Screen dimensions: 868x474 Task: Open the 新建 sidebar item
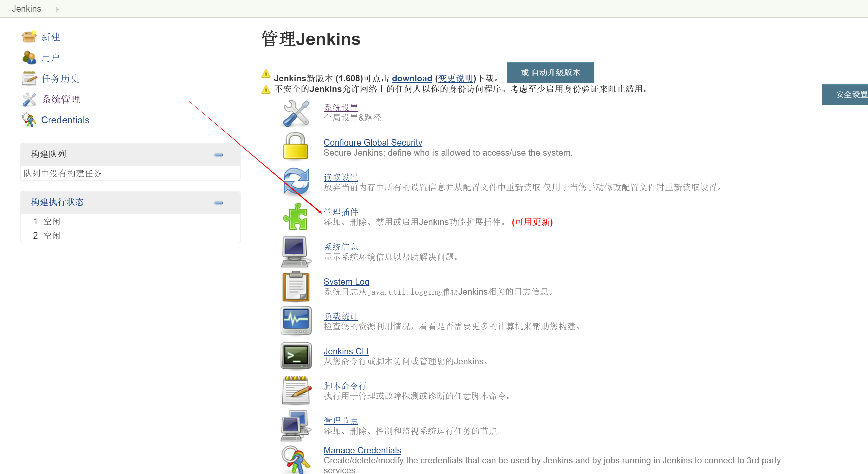[x=51, y=37]
